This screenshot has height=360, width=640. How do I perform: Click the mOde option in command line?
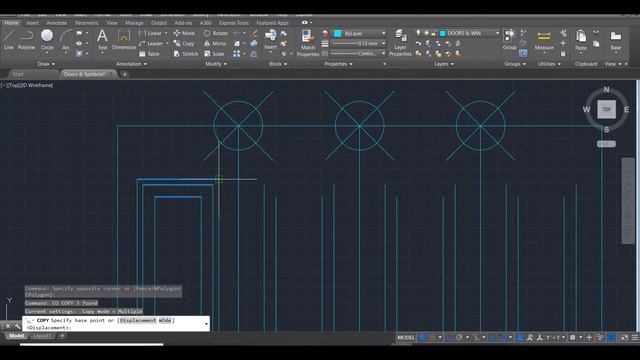pos(165,320)
